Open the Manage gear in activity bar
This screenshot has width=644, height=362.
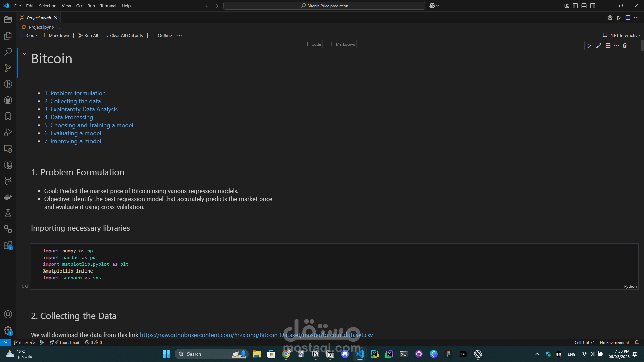(8, 331)
